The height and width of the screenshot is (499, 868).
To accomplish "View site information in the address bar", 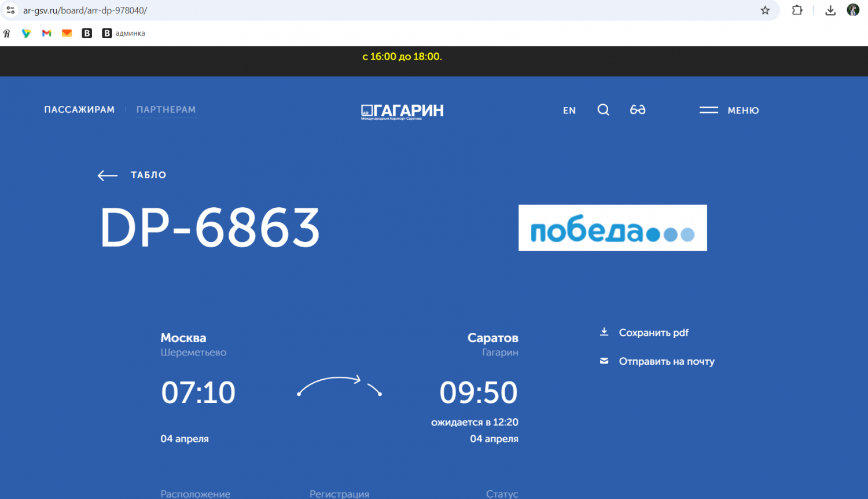I will tap(10, 10).
